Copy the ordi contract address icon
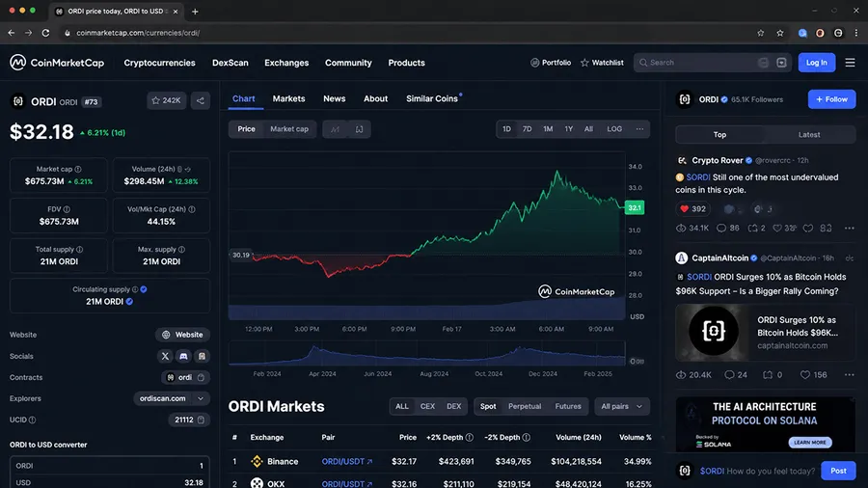Image resolution: width=868 pixels, height=488 pixels. [201, 377]
